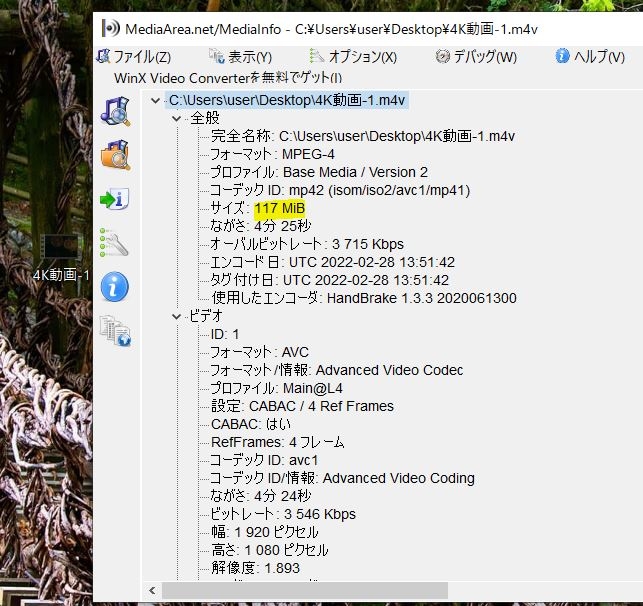Select the ビデオ tree node
Viewport: 643px width, 606px height.
(x=206, y=316)
